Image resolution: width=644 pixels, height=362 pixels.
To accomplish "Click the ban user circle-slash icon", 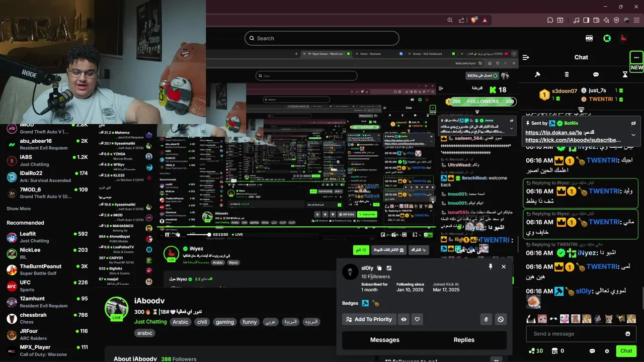I will pyautogui.click(x=501, y=319).
